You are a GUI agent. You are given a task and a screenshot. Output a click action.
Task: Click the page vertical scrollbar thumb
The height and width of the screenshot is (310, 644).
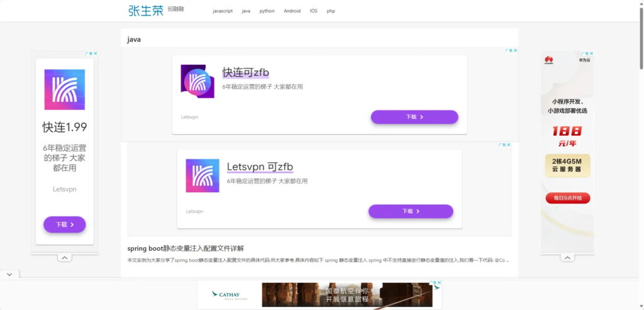point(641,39)
